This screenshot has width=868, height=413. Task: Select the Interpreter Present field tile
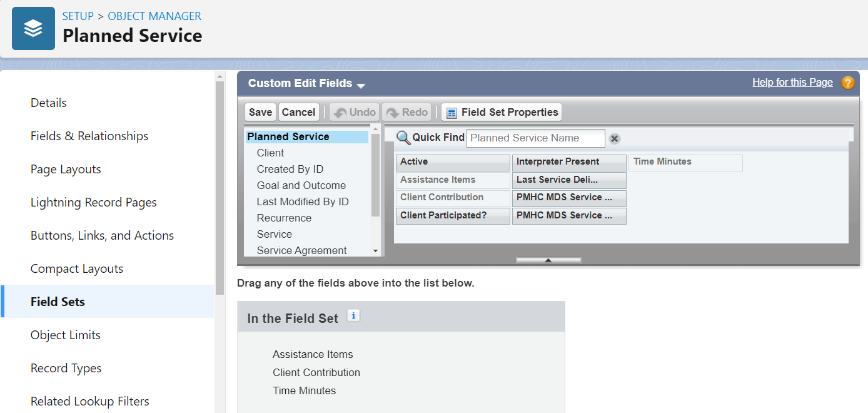coord(569,162)
